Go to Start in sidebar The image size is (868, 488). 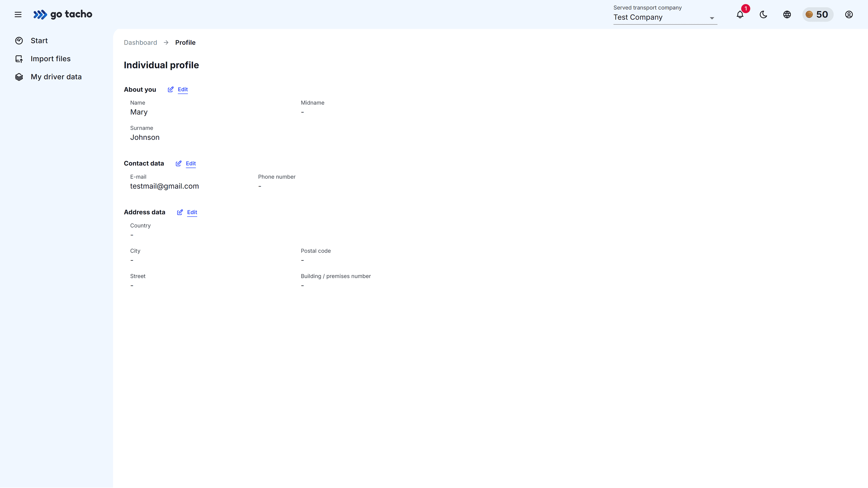(39, 41)
